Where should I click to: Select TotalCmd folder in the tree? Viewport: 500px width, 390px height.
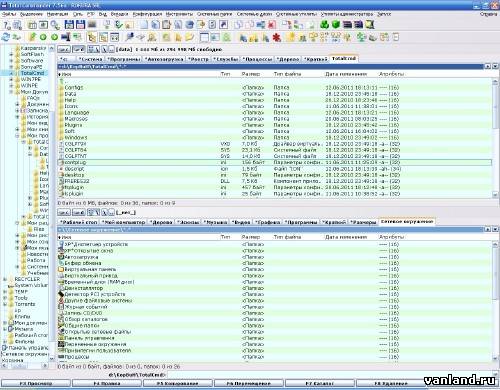tap(32, 73)
